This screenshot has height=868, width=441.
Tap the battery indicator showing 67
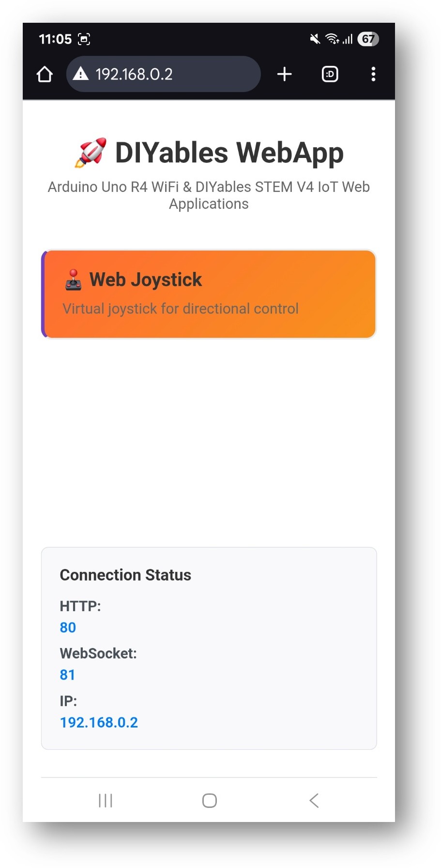[368, 39]
